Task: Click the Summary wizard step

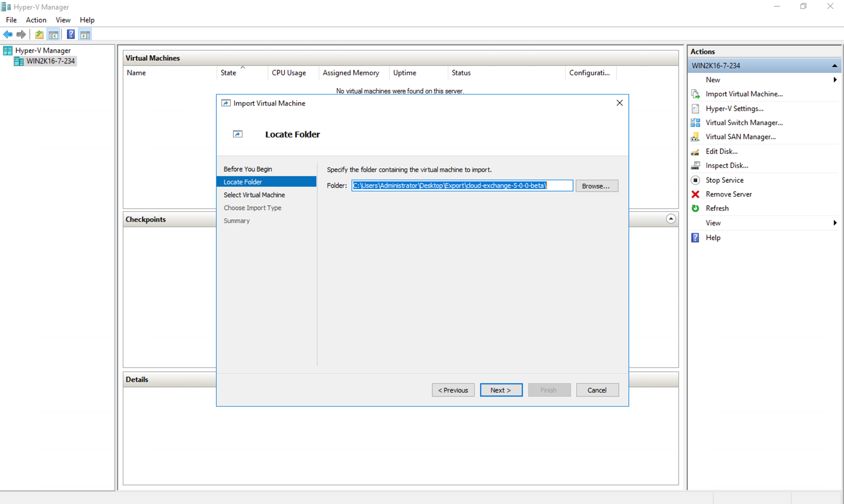Action: tap(237, 221)
